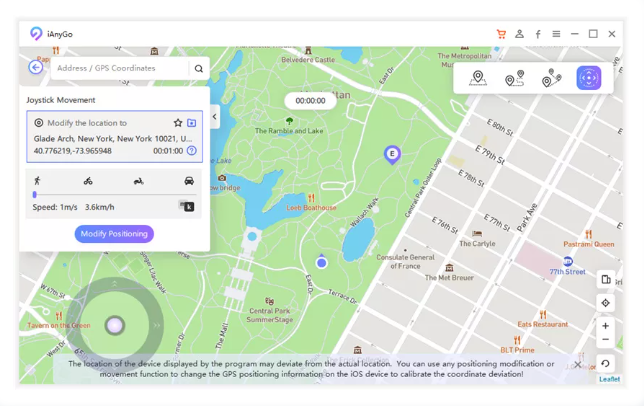Select the car speed icon
This screenshot has width=644, height=406.
tap(189, 181)
